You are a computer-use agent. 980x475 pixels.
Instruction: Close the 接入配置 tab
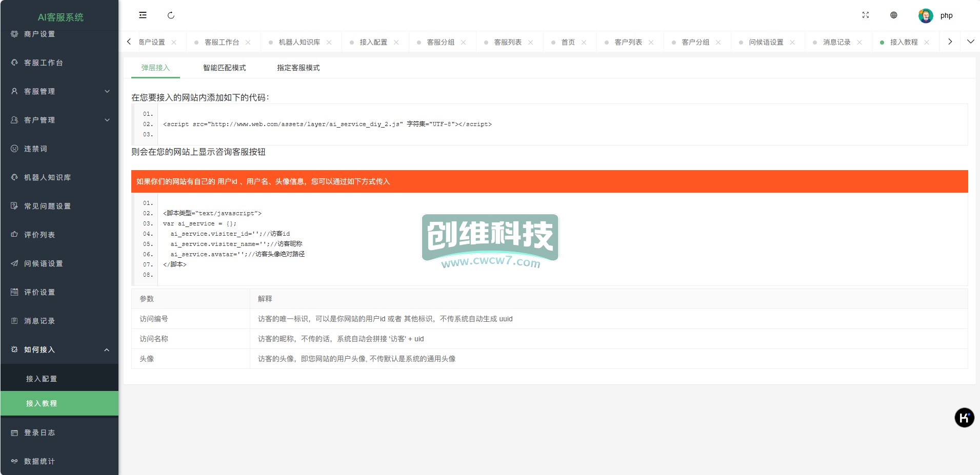coord(396,42)
